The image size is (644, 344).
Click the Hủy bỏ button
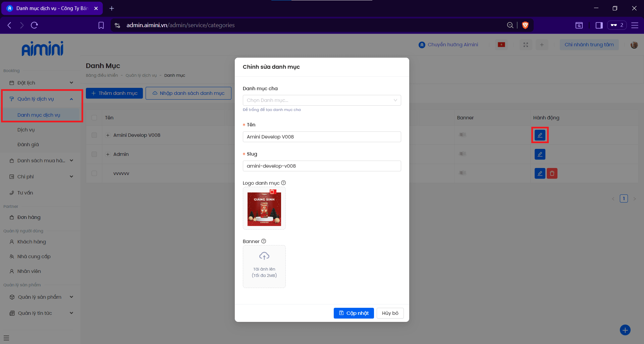coord(390,313)
